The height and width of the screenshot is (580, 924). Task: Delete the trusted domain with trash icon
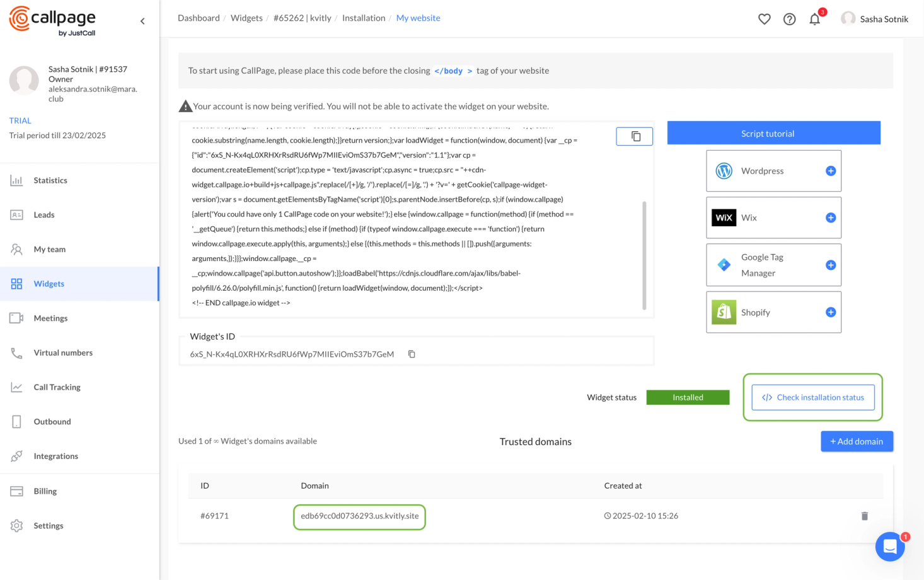865,516
